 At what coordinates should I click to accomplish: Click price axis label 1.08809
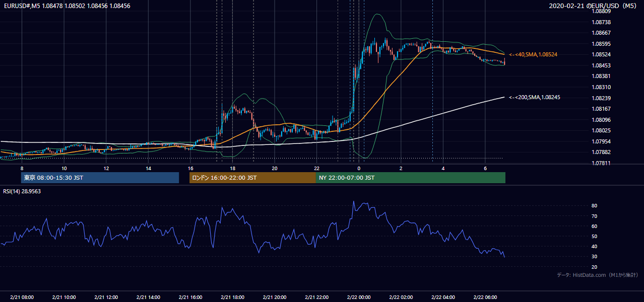[602, 11]
